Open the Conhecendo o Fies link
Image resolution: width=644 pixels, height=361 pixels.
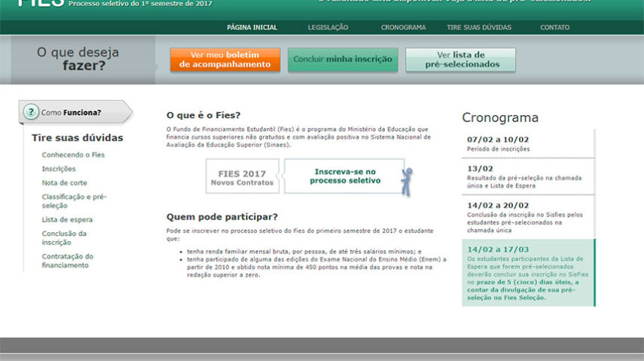click(x=73, y=154)
